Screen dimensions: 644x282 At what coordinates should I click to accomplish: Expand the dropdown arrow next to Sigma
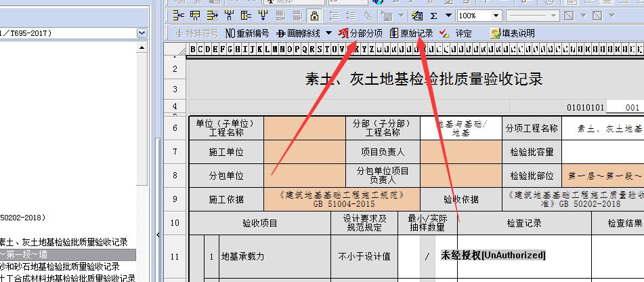(448, 16)
